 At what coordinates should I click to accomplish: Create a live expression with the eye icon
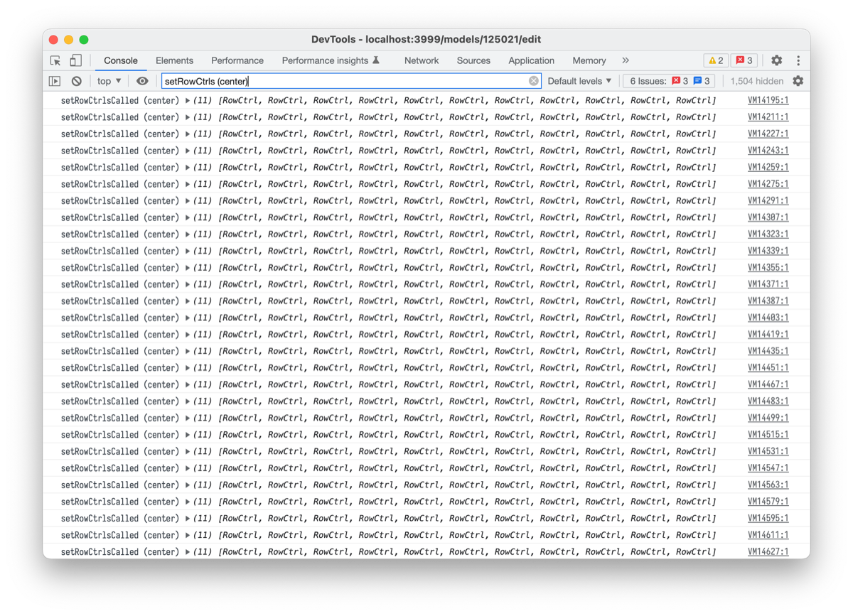142,81
